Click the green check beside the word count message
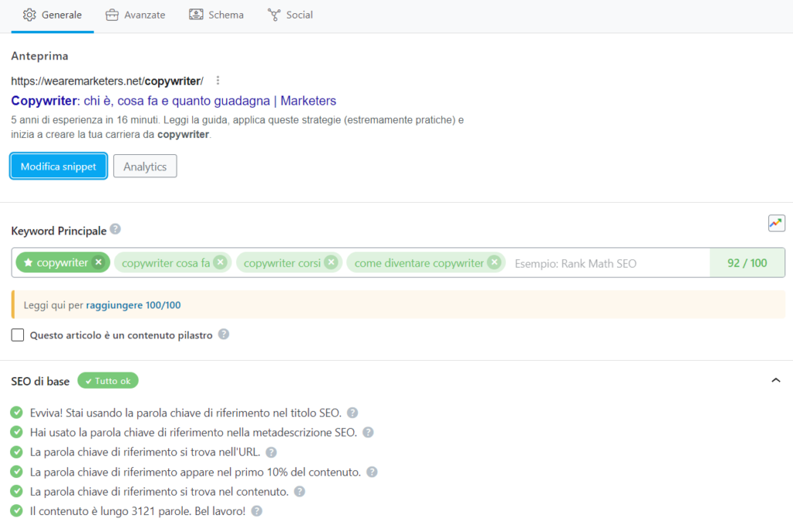 pos(16,511)
